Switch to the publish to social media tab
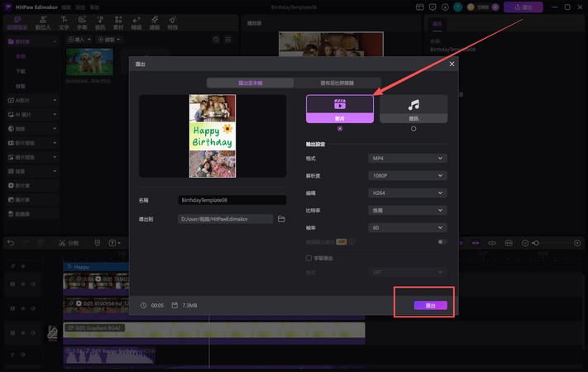588x372 pixels. [x=337, y=83]
